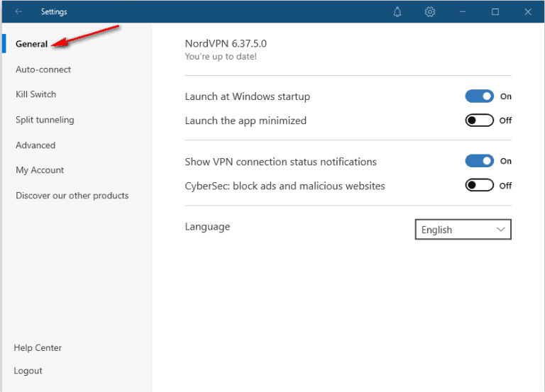The width and height of the screenshot is (545, 392).
Task: Open Auto-connect settings
Action: [43, 69]
